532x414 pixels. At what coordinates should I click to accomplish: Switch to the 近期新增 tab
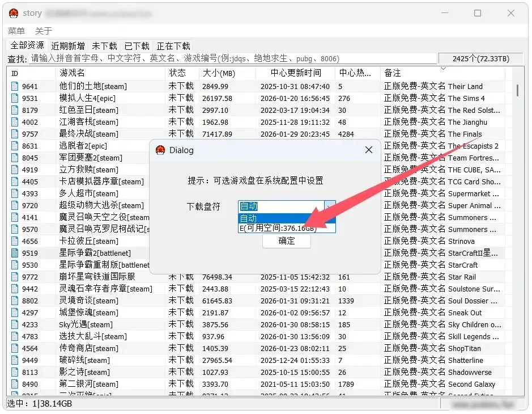pyautogui.click(x=68, y=46)
